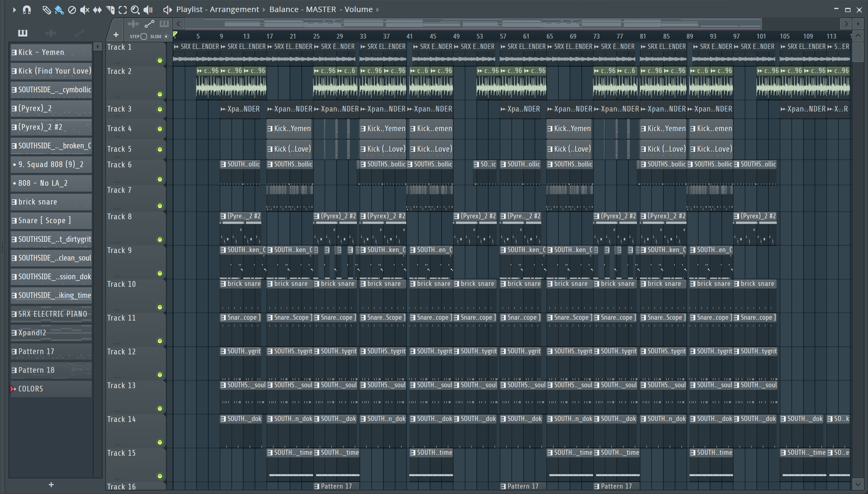Click the scroll right arrow of the timeline overview

click(x=846, y=24)
